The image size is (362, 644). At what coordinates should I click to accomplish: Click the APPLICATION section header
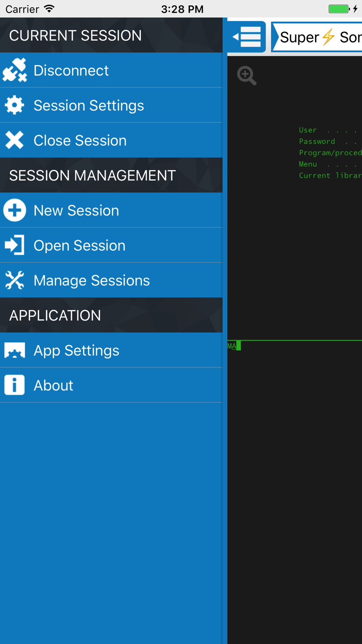coord(111,315)
